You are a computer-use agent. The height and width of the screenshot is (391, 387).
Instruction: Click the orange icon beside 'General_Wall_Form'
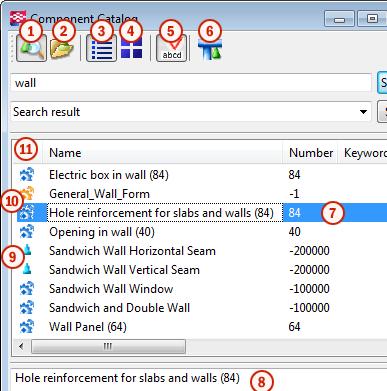tap(27, 193)
